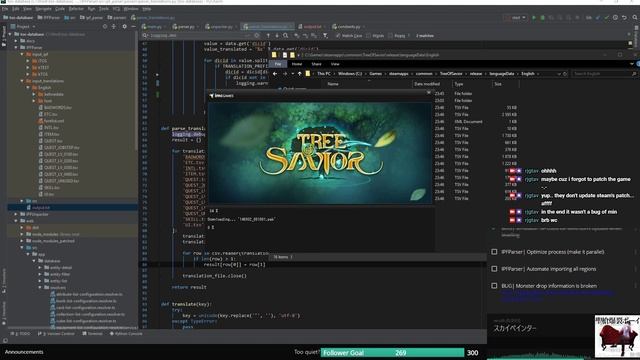Click TreeOfSavior in Explorer breadcrumb path
Image resolution: width=640 pixels, height=360 pixels.
click(451, 74)
